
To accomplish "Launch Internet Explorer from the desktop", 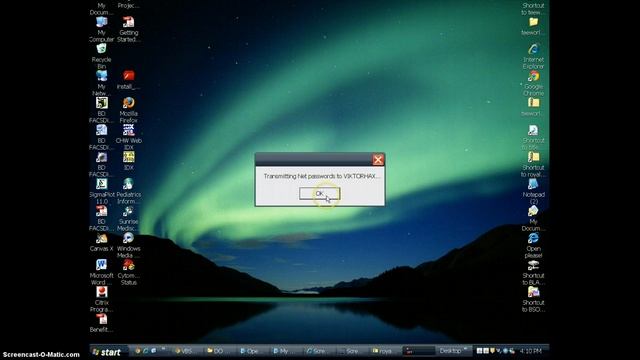I will (x=533, y=56).
